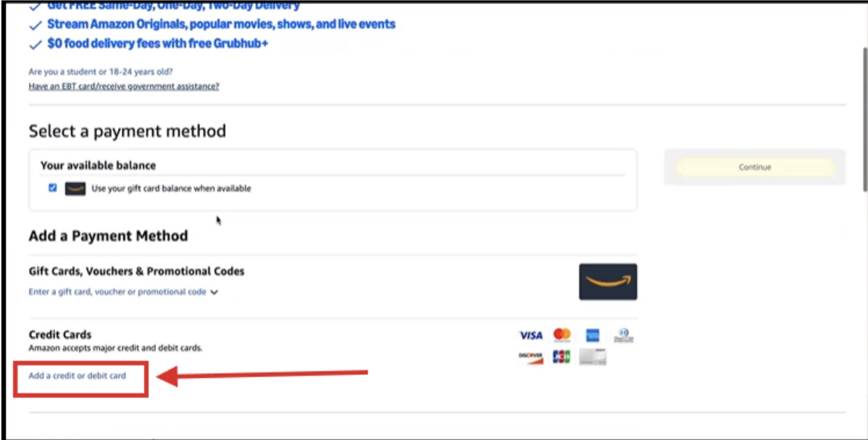Click the Grubhub+ food delivery benefit line
The image size is (868, 440).
pyautogui.click(x=157, y=43)
